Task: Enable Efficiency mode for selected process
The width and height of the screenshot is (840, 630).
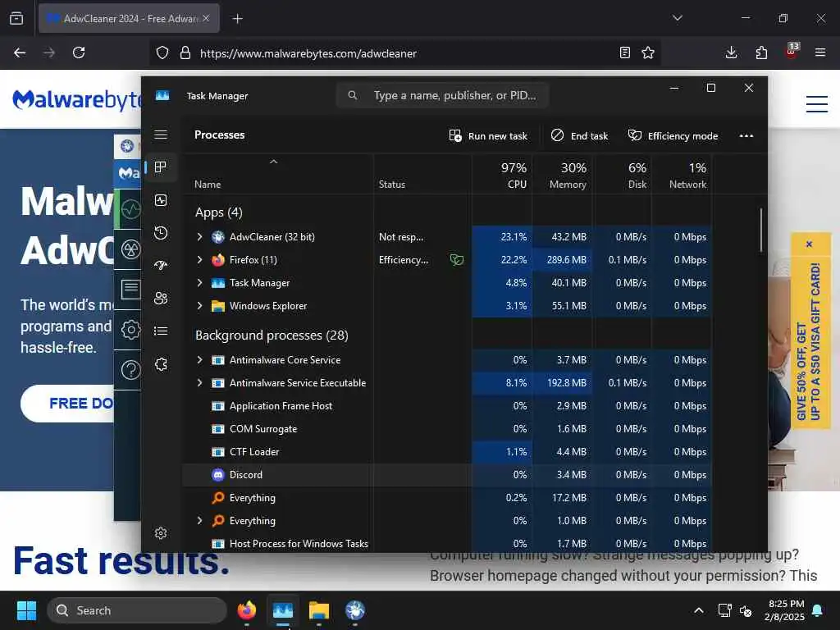Action: click(x=673, y=136)
